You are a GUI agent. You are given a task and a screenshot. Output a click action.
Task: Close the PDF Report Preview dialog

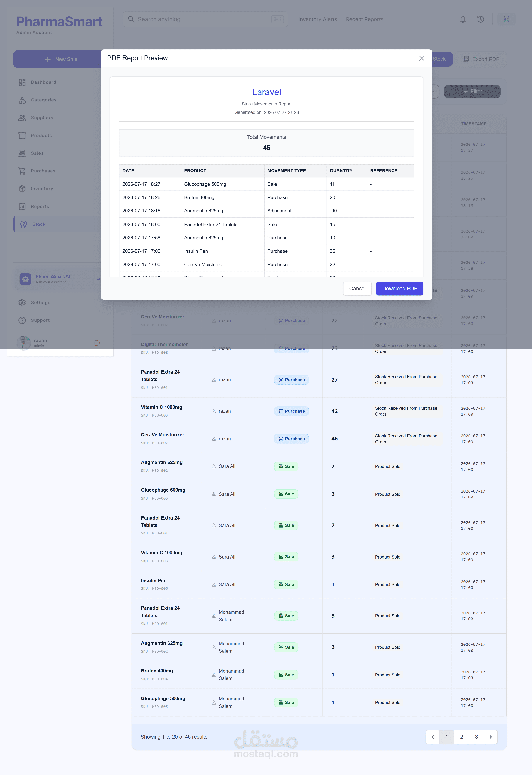pos(422,58)
